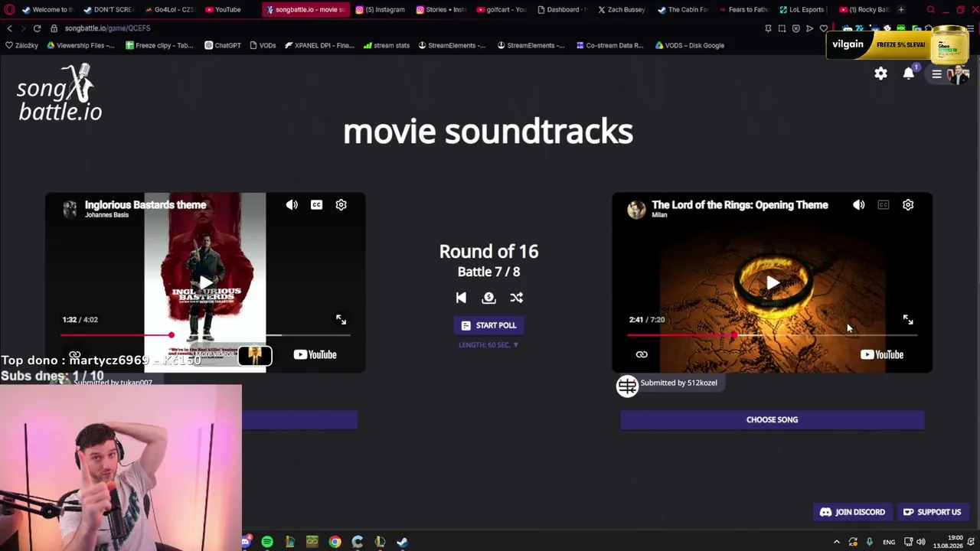Play the Inglorious Basterds theme video

[205, 283]
